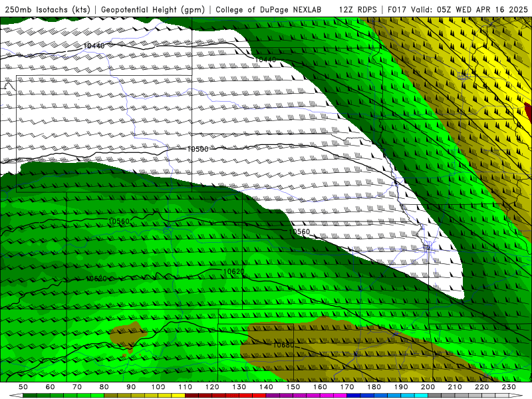The image size is (532, 399).
Task: Click the 170 value on the color scale
Action: click(x=347, y=387)
